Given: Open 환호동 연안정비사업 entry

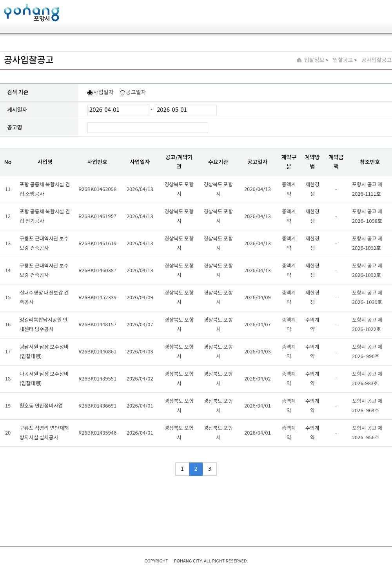Looking at the screenshot, I should 41,406.
